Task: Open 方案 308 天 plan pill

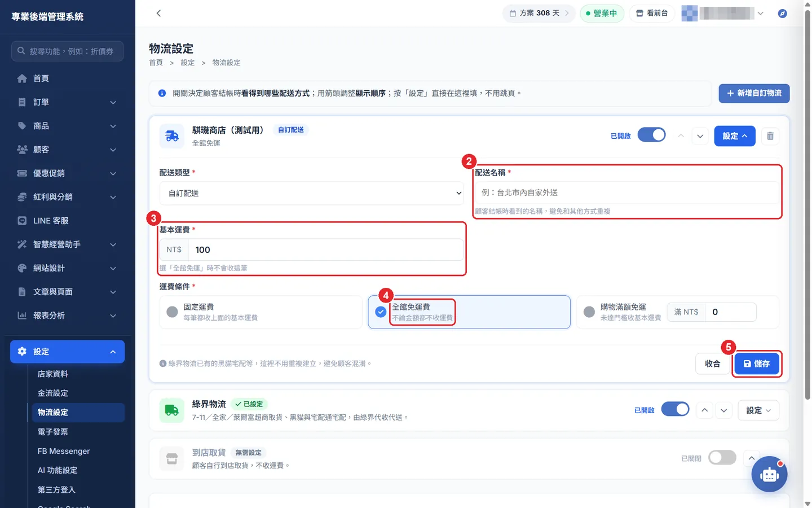Action: coord(539,13)
